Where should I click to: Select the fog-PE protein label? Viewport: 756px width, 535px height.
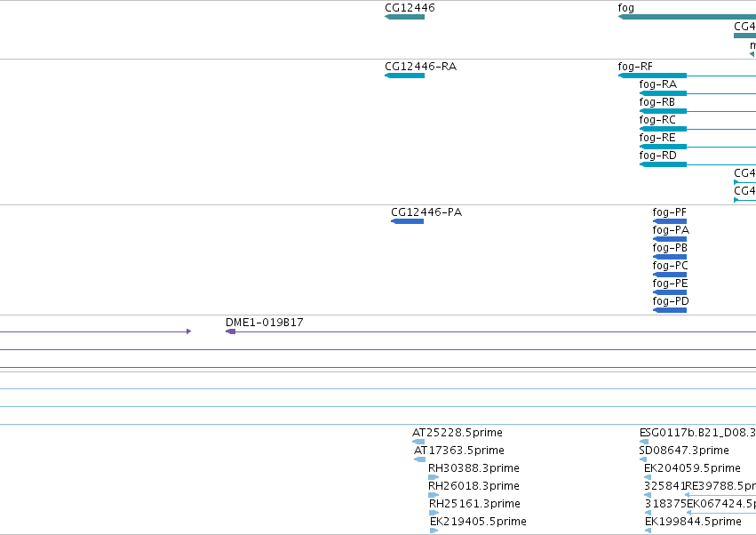(x=670, y=283)
